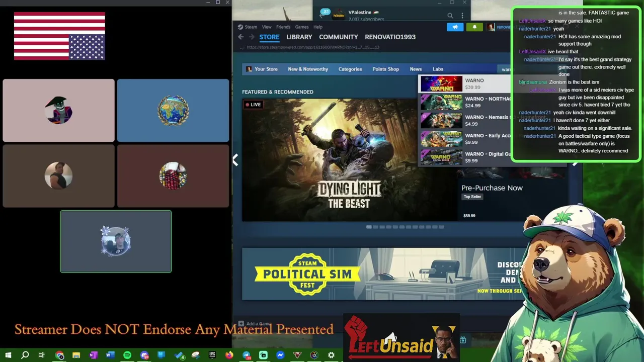
Task: Click the Top Seller tag
Action: [472, 197]
